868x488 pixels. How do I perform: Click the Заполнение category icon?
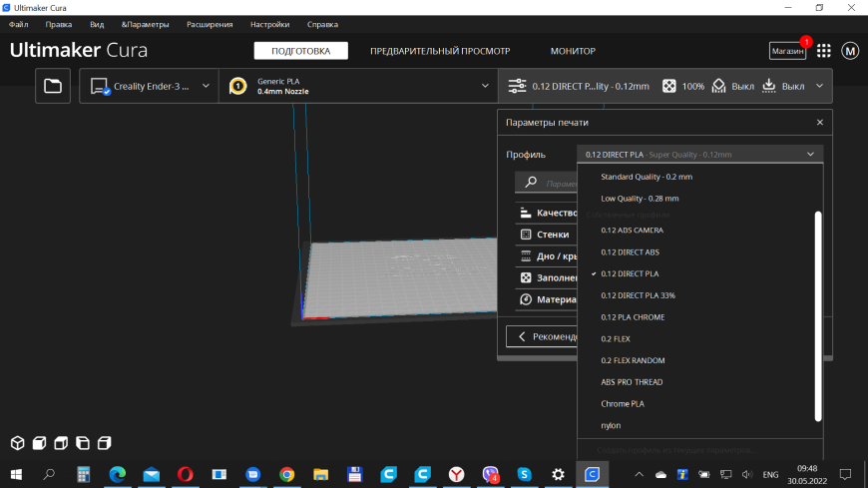pyautogui.click(x=526, y=277)
